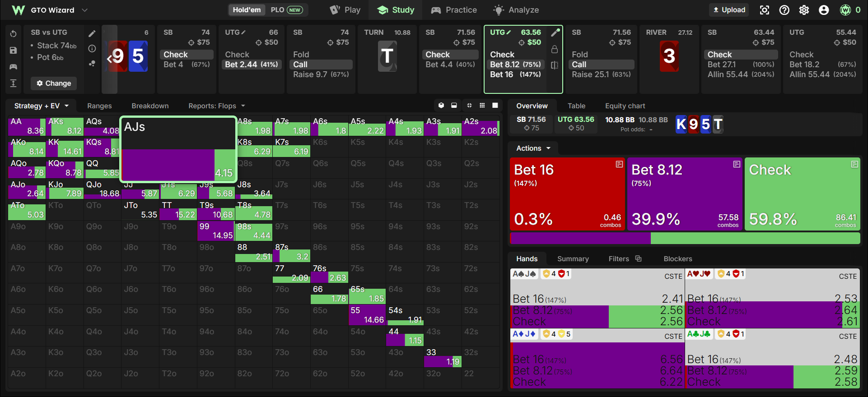Select the Bet 8.12 (75%) action in UTG card
The width and height of the screenshot is (868, 397).
[x=515, y=64]
